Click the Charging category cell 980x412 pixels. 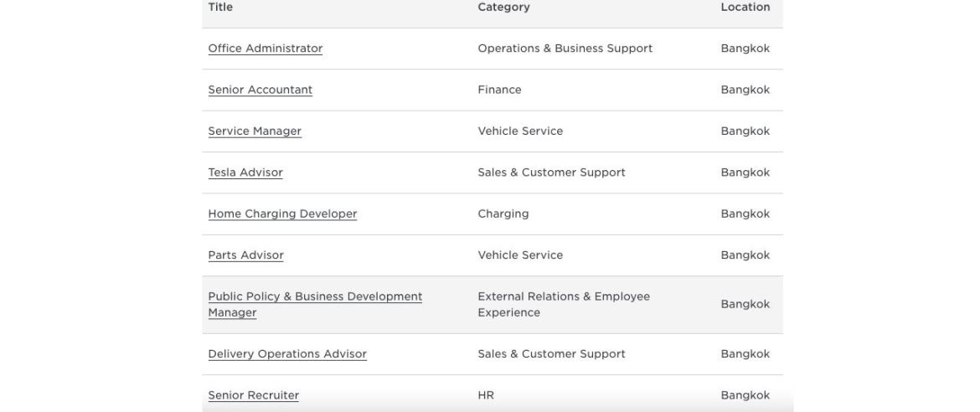pos(503,214)
